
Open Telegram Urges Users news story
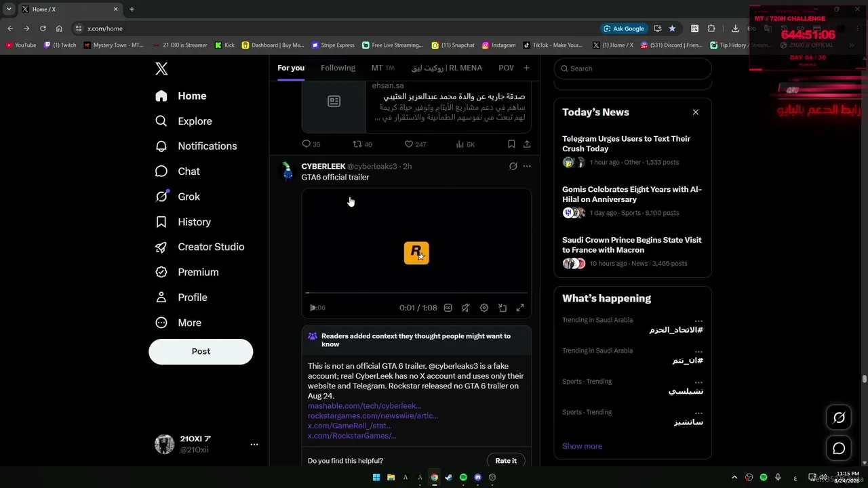pyautogui.click(x=633, y=150)
